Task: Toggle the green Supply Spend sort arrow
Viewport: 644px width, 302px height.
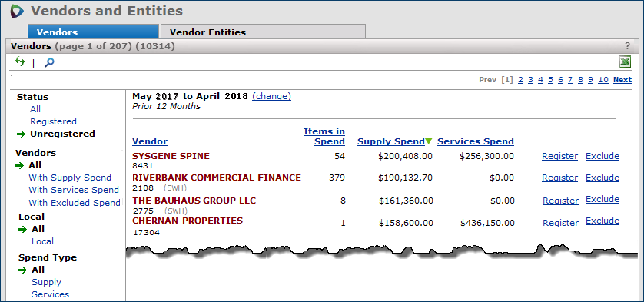Action: pyautogui.click(x=429, y=141)
